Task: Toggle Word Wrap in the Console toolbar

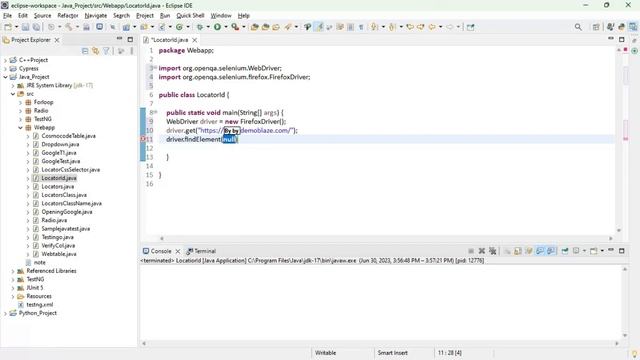Action: click(529, 251)
